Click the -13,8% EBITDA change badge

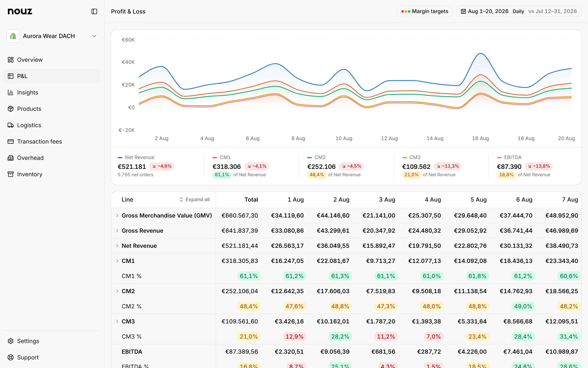pos(539,166)
